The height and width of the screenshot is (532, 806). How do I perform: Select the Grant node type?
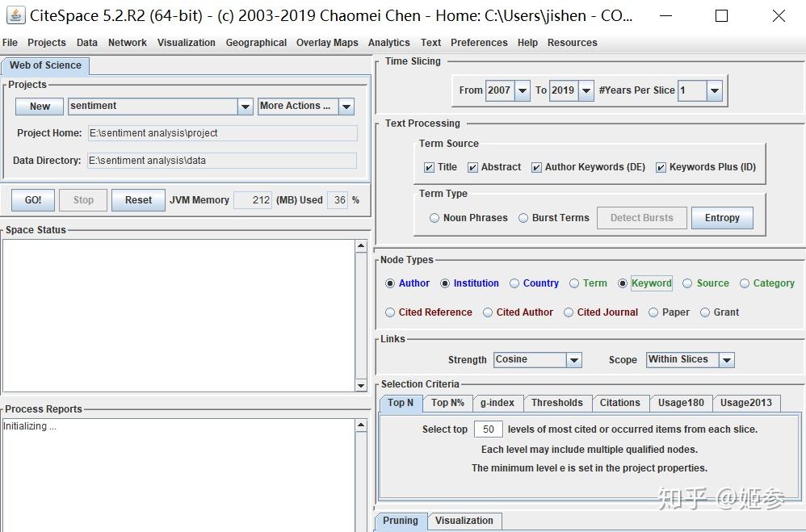coord(705,312)
